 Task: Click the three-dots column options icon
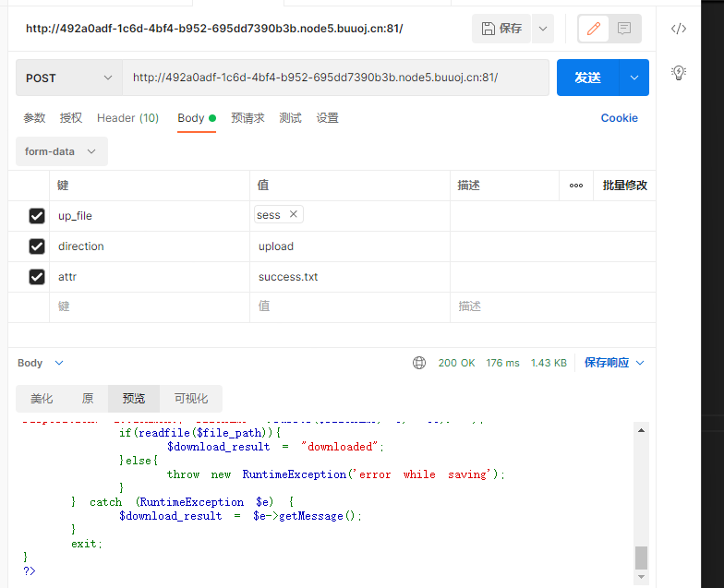(576, 185)
